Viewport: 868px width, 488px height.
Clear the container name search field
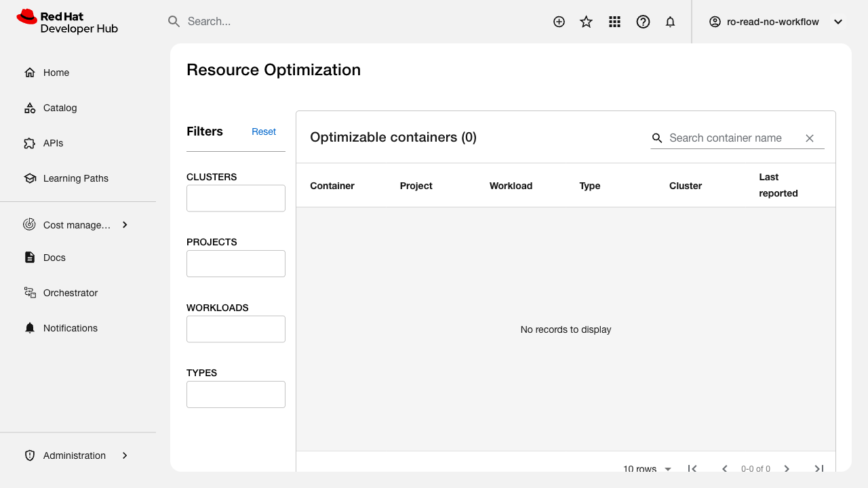tap(809, 138)
